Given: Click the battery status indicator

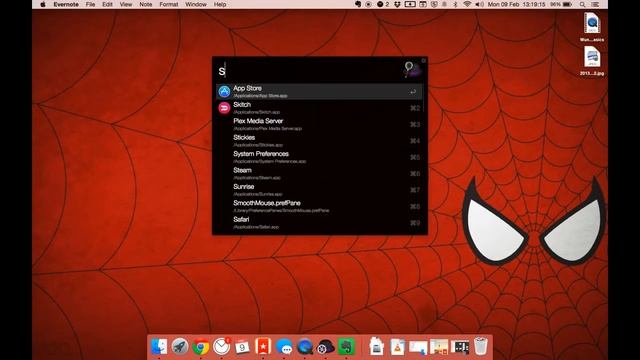Looking at the screenshot, I should (x=561, y=4).
